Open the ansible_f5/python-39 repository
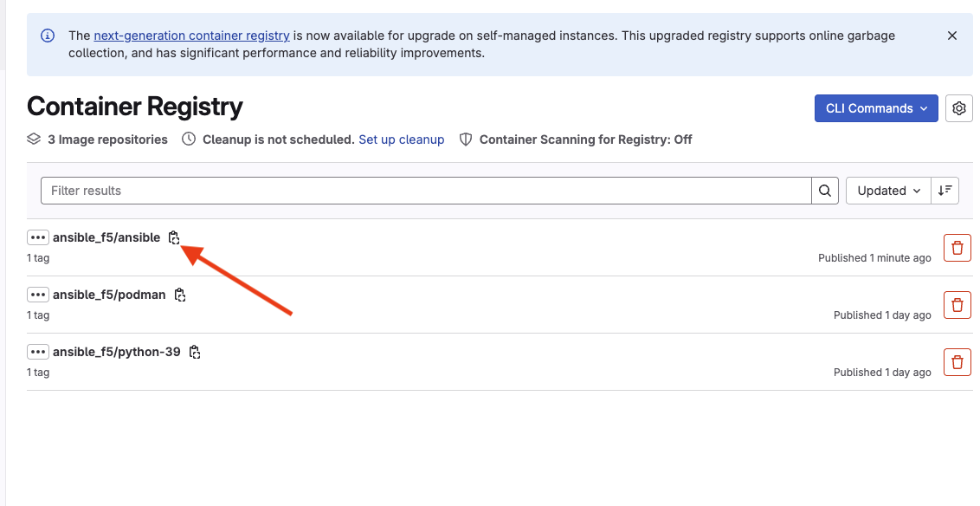This screenshot has height=506, width=980. pos(116,352)
